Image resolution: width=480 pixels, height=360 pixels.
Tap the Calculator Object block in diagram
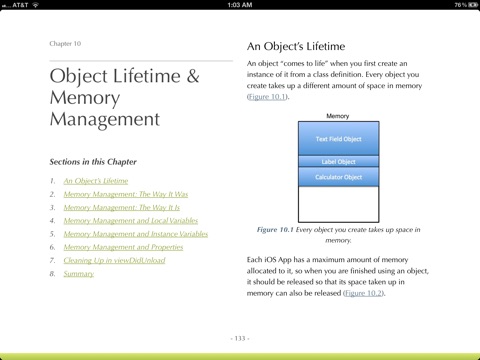coord(338,177)
